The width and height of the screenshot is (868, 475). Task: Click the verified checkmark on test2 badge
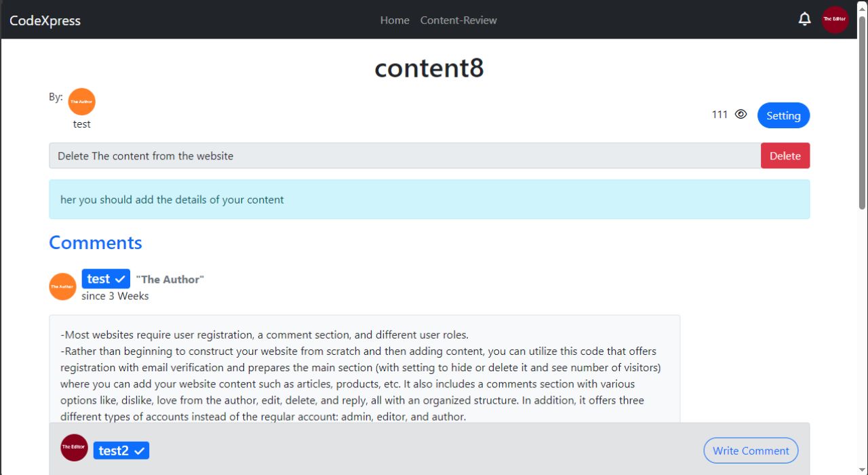pos(139,451)
